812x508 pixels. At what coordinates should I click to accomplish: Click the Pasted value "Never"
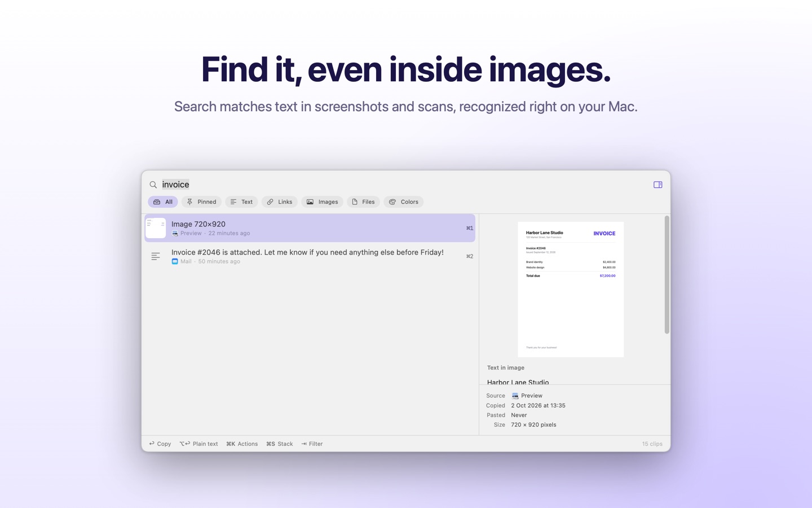519,415
